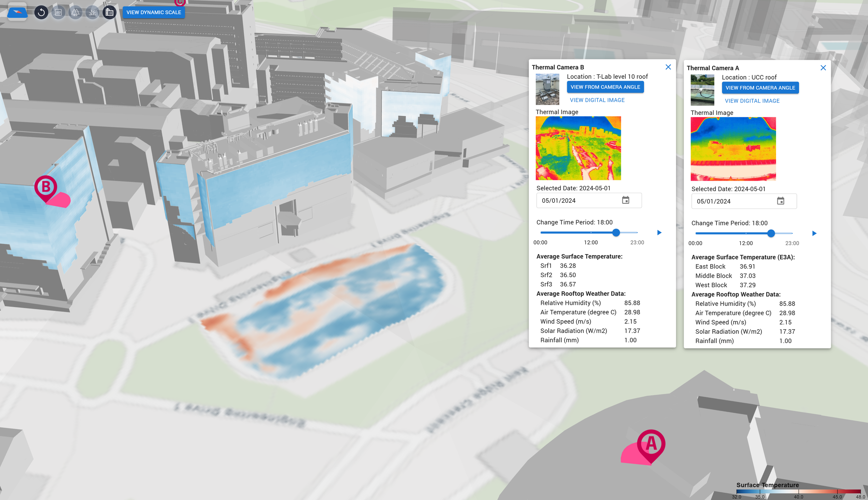Screen dimensions: 868x500
Task: Play the time animation for Camera A
Action: tap(814, 233)
